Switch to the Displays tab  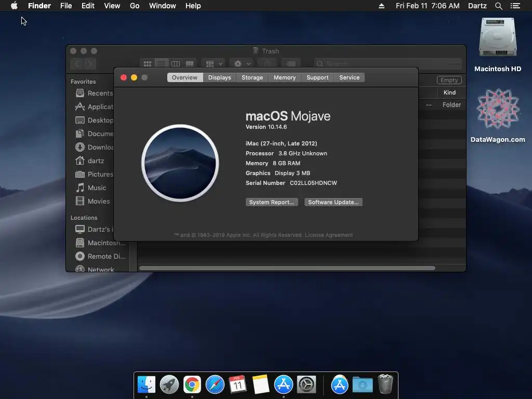[x=220, y=77]
